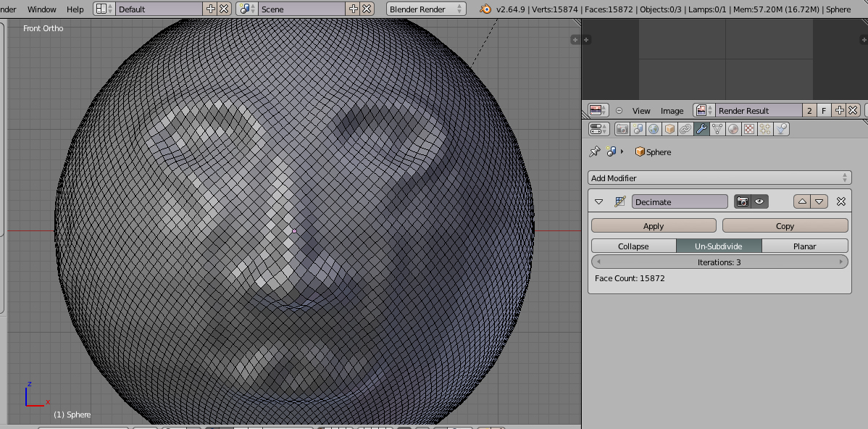Edit the Default screen layout name
The width and height of the screenshot is (868, 429).
(159, 9)
